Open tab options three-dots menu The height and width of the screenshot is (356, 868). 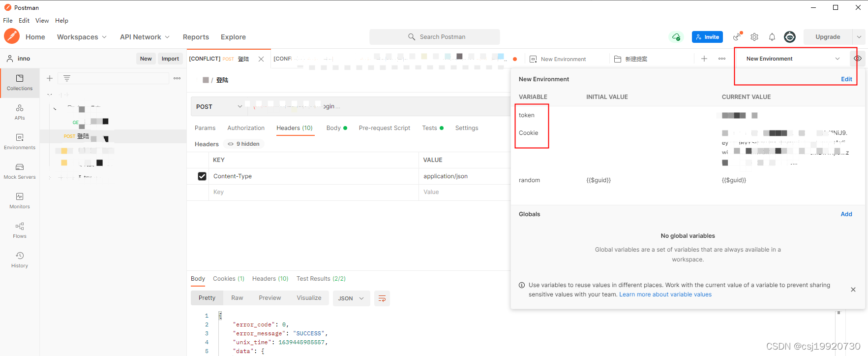[722, 59]
